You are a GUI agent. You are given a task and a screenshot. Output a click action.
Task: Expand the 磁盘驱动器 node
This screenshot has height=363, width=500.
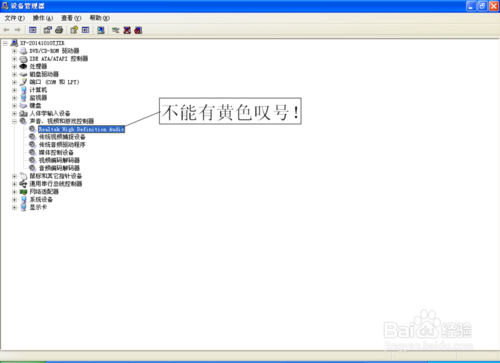click(14, 74)
